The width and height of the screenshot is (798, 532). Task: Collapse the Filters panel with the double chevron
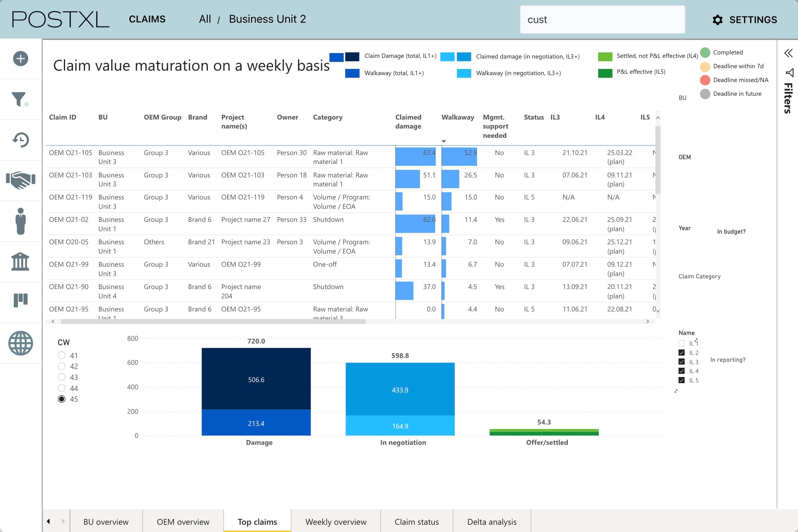click(x=789, y=53)
